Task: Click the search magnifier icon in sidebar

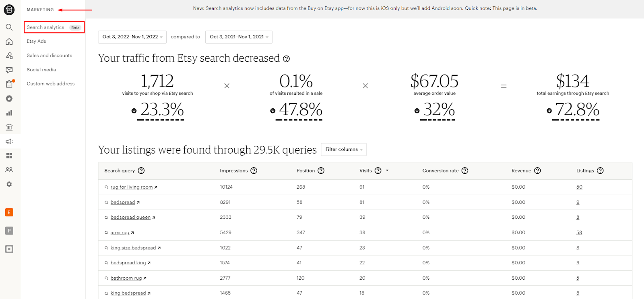Action: click(9, 27)
